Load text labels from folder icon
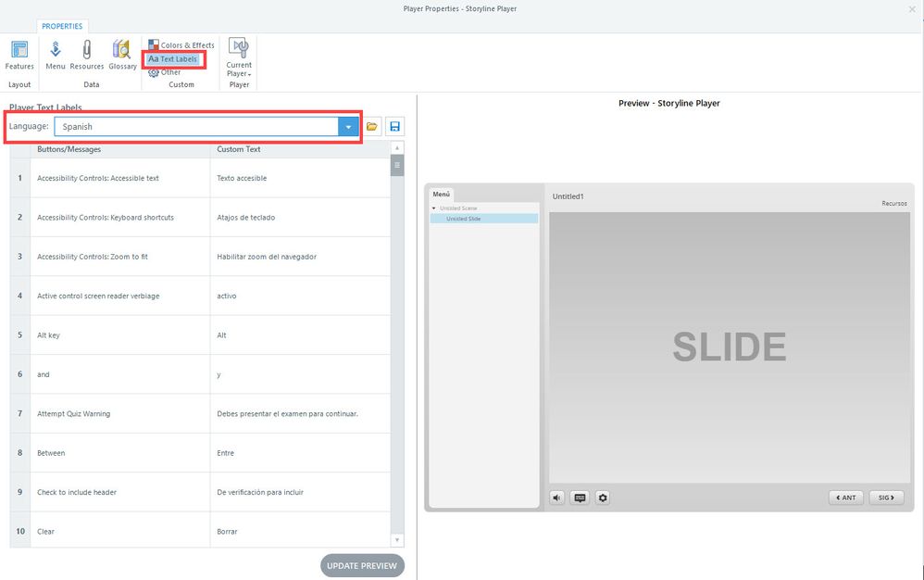Image resolution: width=924 pixels, height=580 pixels. (x=372, y=127)
